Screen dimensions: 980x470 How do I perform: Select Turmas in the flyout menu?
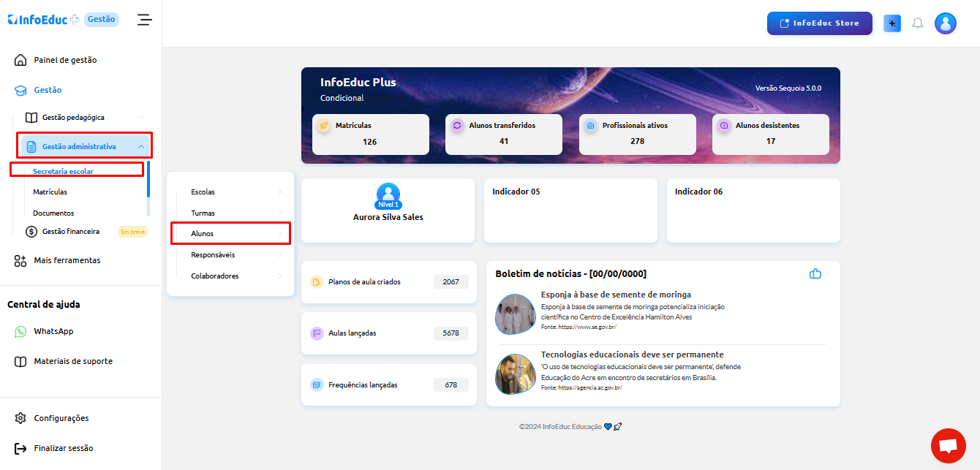(x=203, y=213)
